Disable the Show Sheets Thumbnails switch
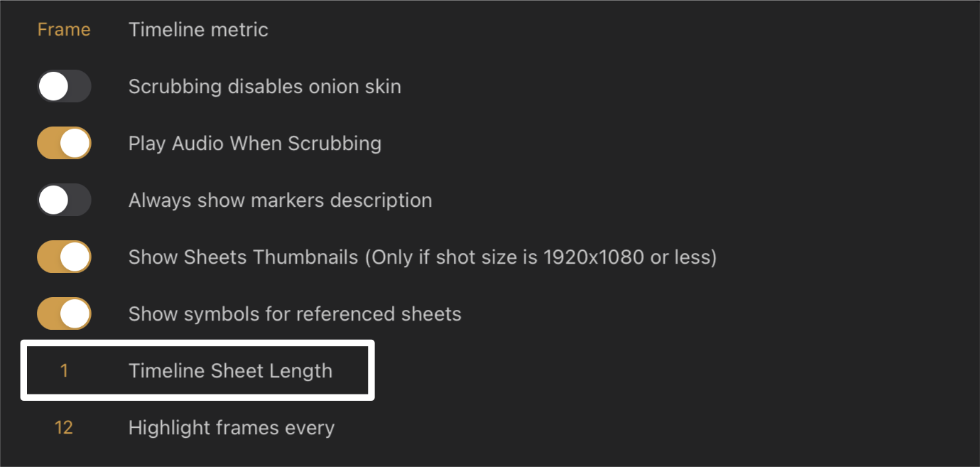The height and width of the screenshot is (467, 980). [x=64, y=257]
